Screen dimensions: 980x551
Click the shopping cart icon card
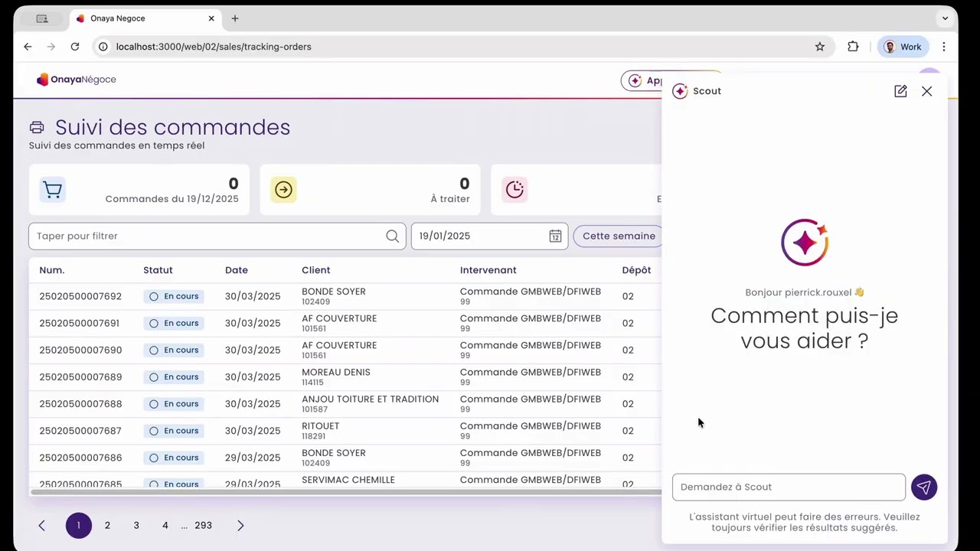[x=53, y=190]
